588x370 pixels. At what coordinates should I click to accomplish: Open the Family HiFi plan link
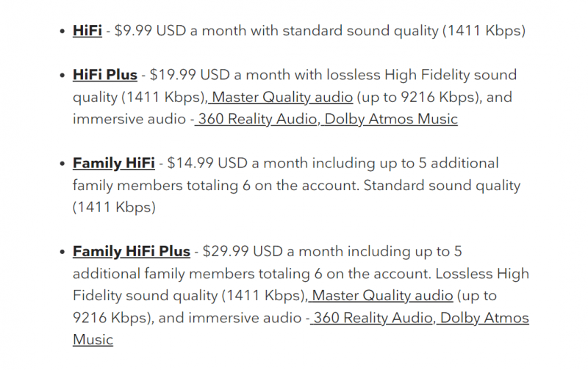[114, 163]
